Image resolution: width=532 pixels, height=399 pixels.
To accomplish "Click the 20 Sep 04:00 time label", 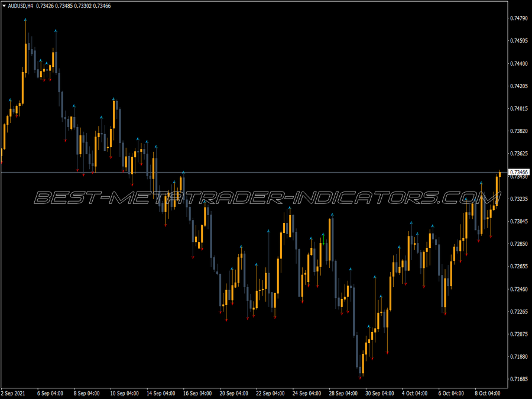I will pos(233,394).
